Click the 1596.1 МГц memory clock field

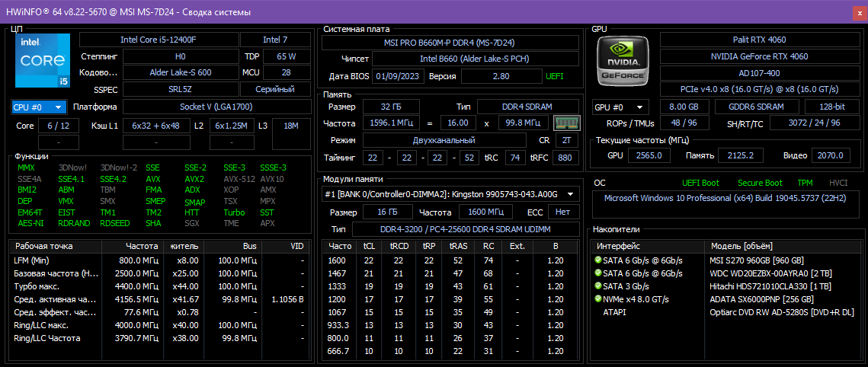point(391,123)
